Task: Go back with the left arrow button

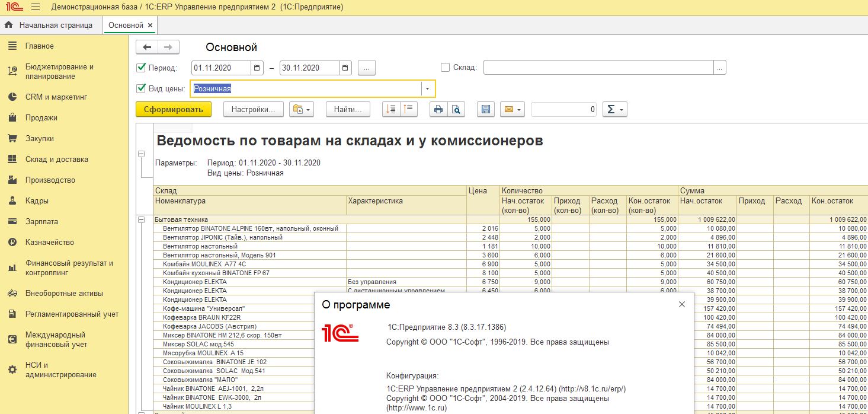Action: (x=147, y=47)
